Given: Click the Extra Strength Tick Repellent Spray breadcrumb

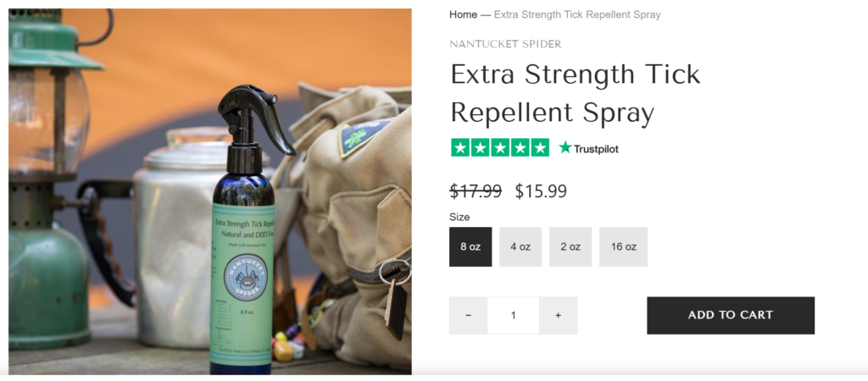Looking at the screenshot, I should [x=577, y=15].
